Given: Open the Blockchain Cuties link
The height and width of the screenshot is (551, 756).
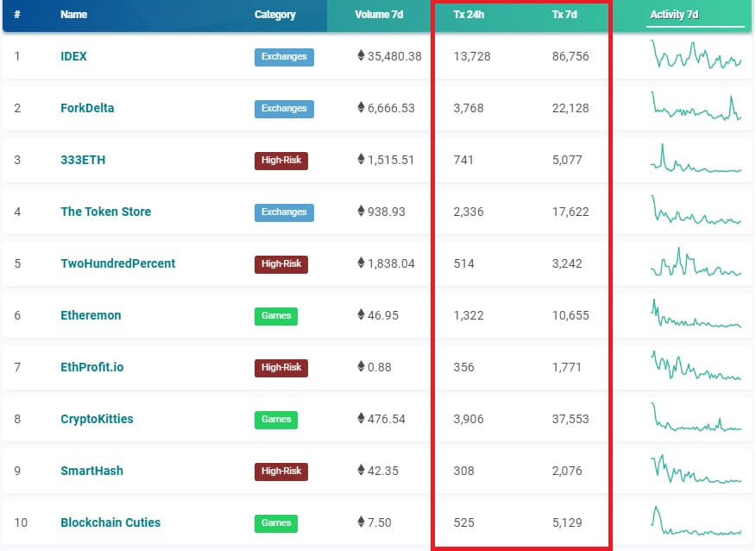Looking at the screenshot, I should click(x=110, y=522).
